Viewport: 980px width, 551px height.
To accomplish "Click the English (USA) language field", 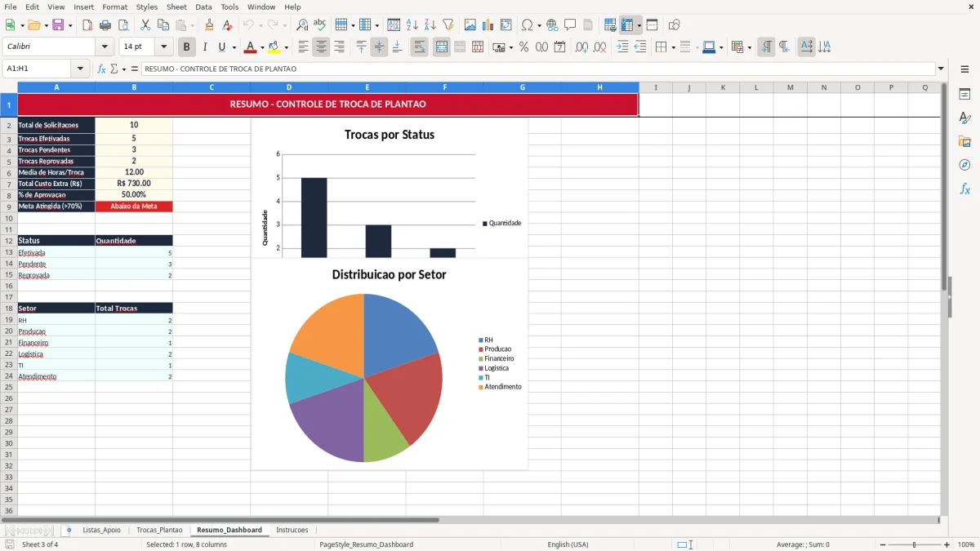I will pyautogui.click(x=568, y=544).
